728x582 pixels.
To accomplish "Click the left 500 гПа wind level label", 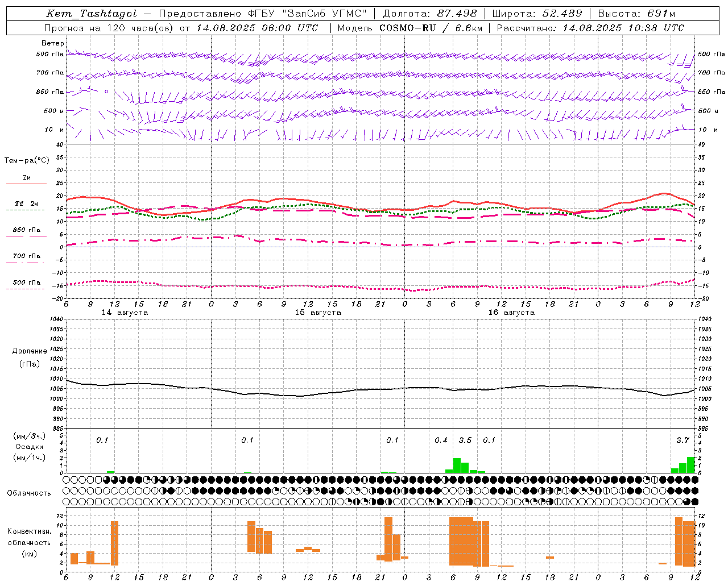I will tap(50, 54).
